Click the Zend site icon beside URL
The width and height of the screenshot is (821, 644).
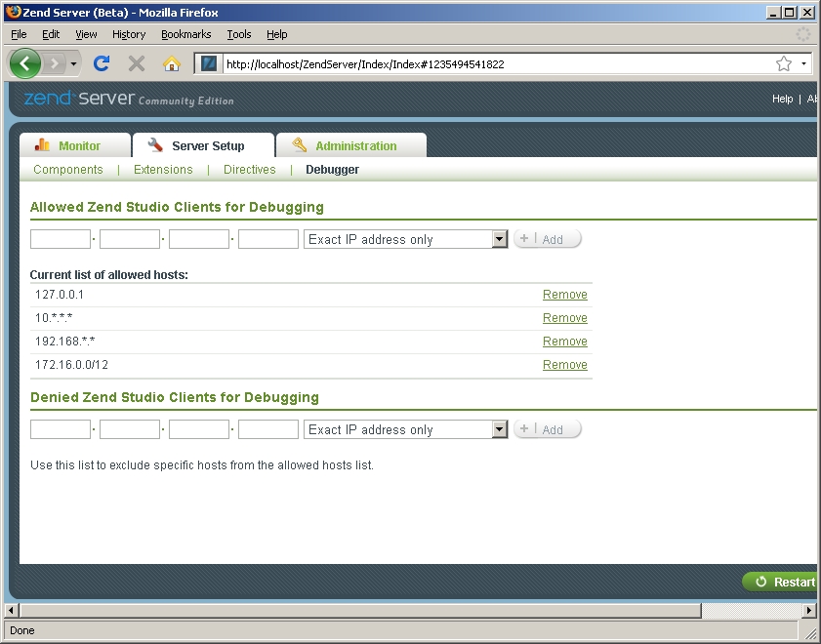click(209, 63)
